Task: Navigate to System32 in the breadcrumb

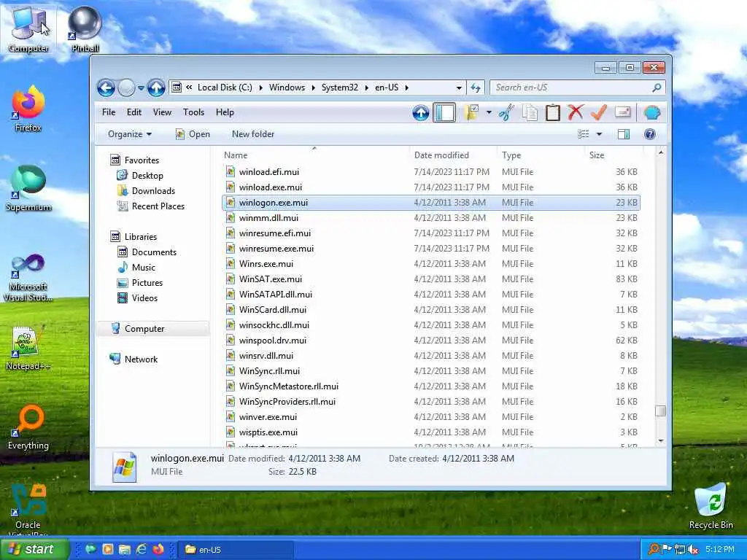Action: 340,87
